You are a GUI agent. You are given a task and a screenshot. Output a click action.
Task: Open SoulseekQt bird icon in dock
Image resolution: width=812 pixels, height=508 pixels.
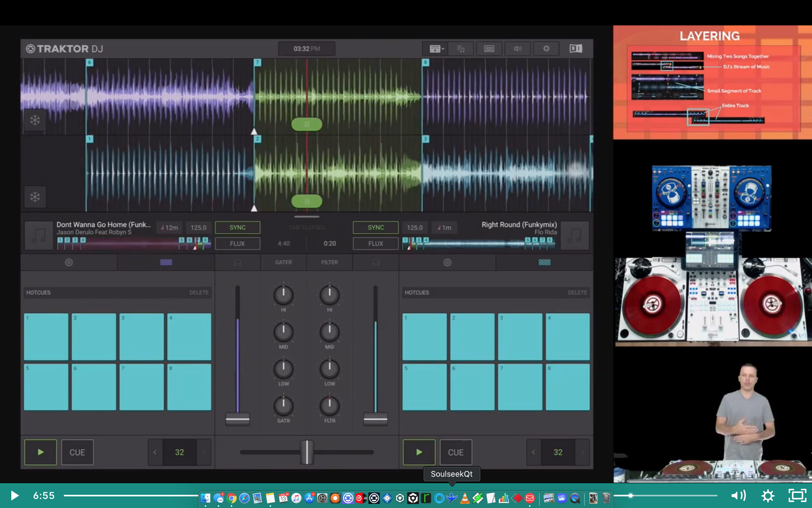(x=452, y=498)
